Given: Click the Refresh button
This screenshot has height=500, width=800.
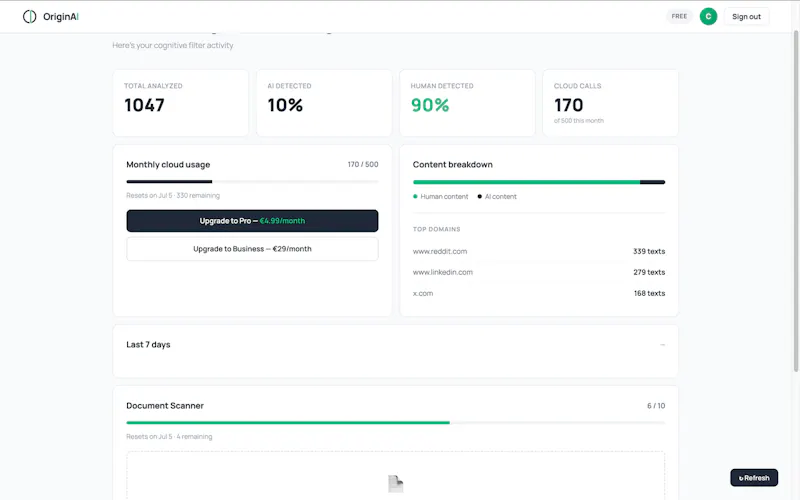Looking at the screenshot, I should (x=754, y=478).
